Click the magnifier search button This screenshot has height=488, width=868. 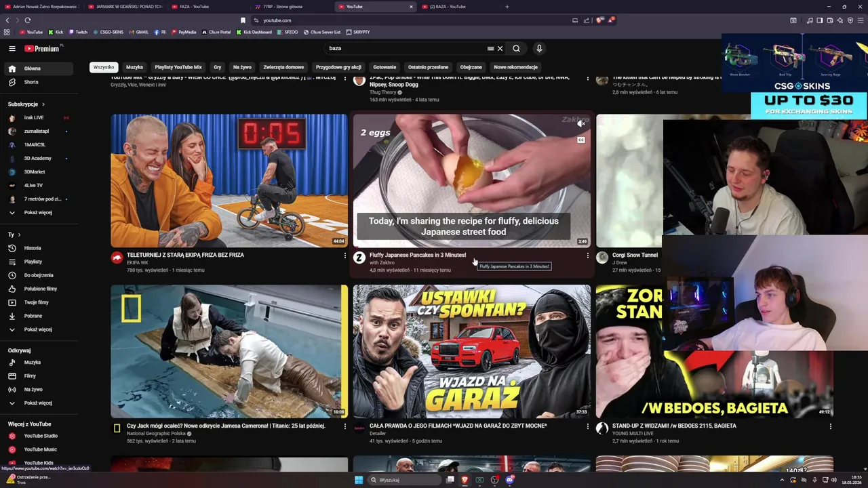click(516, 48)
